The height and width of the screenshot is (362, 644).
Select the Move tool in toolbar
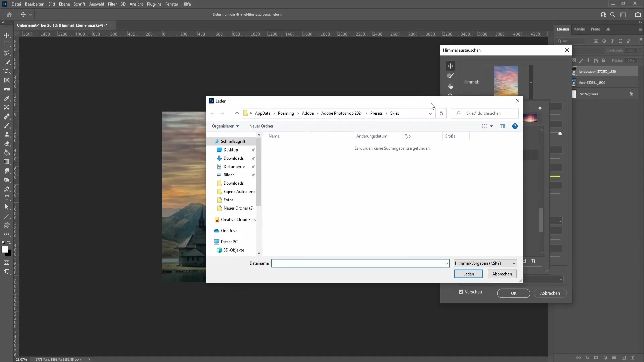click(x=7, y=35)
